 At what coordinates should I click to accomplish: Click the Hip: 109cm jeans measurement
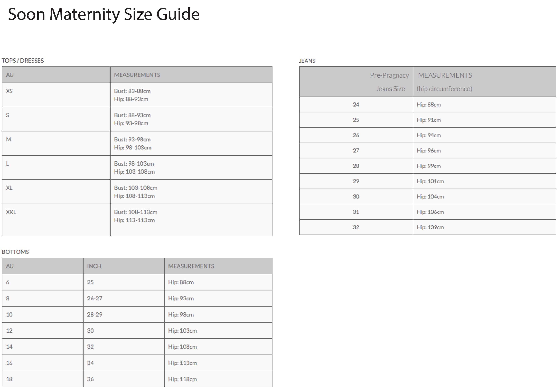coord(430,227)
